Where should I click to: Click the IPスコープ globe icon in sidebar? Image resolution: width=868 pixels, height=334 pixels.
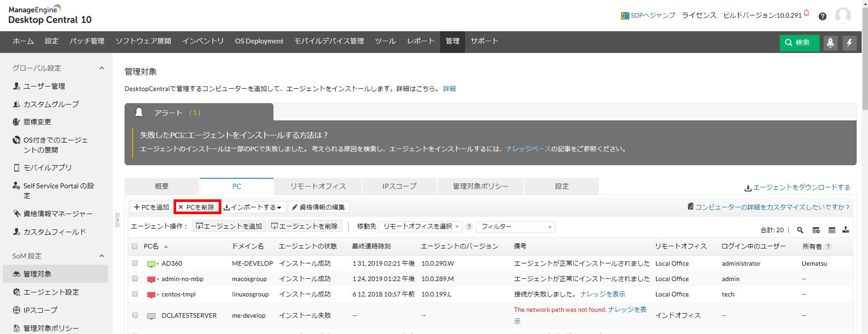coord(16,310)
